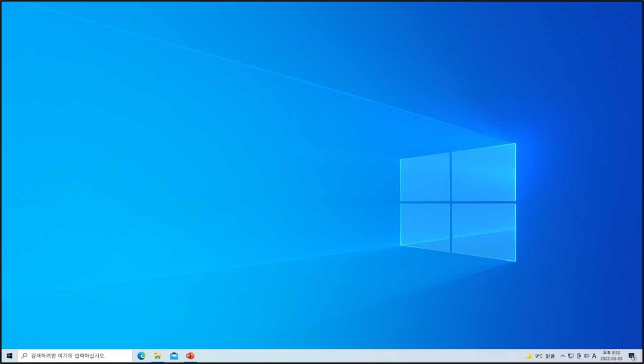Open the clock and calendar flyout
This screenshot has height=364, width=644.
[611, 356]
